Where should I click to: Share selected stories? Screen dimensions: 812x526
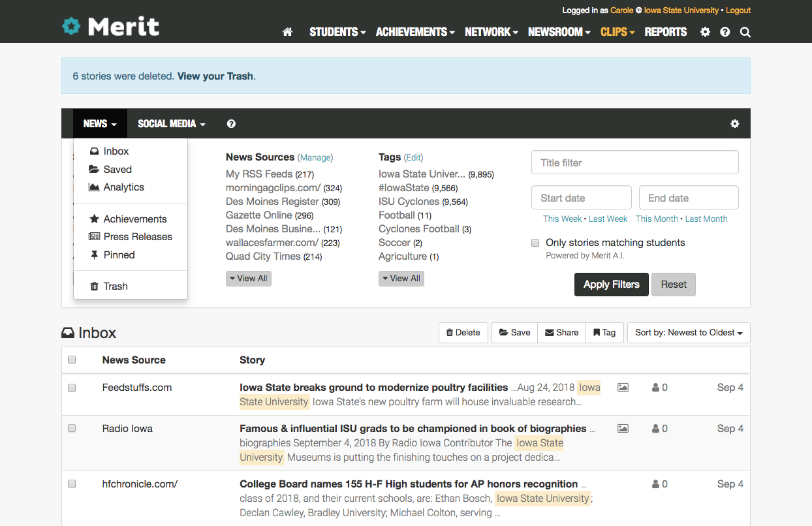(562, 333)
